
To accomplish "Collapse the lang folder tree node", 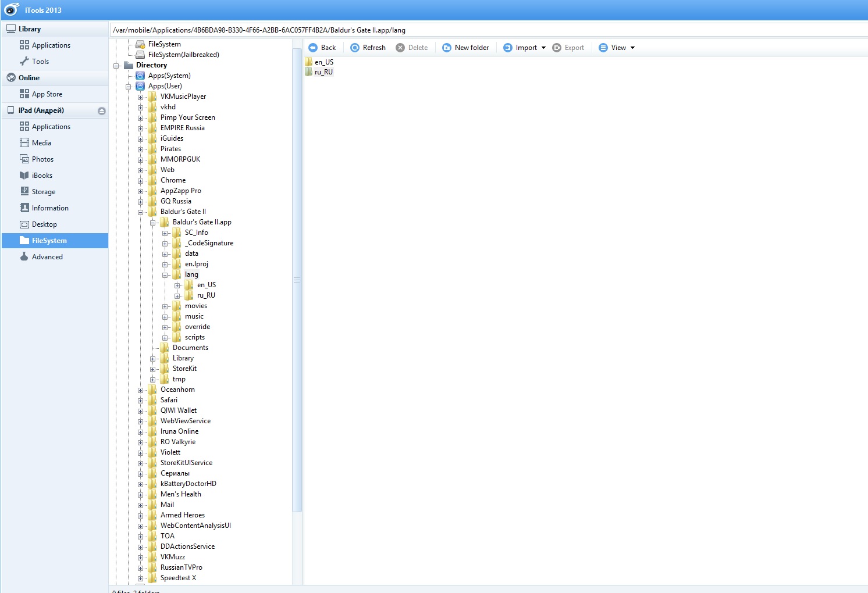I will coord(165,275).
